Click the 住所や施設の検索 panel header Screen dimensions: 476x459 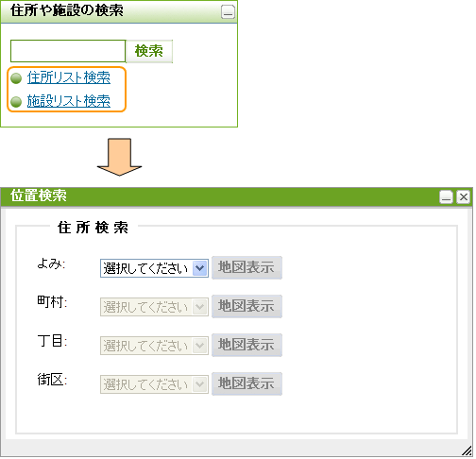[110, 11]
